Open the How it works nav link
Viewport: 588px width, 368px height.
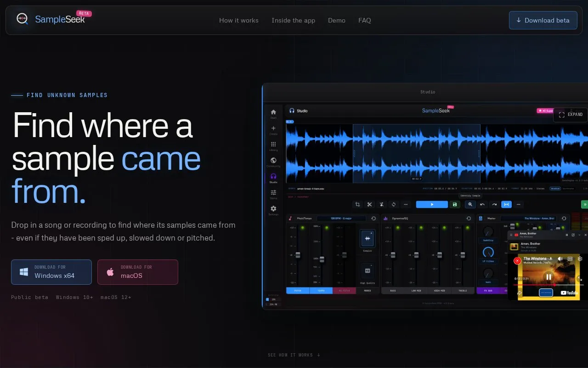[x=239, y=20]
